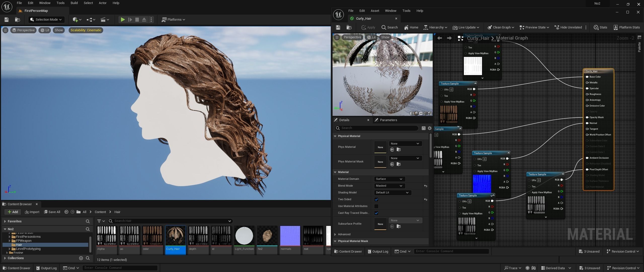Click the Metallic input pin
The image size is (644, 272).
(587, 83)
